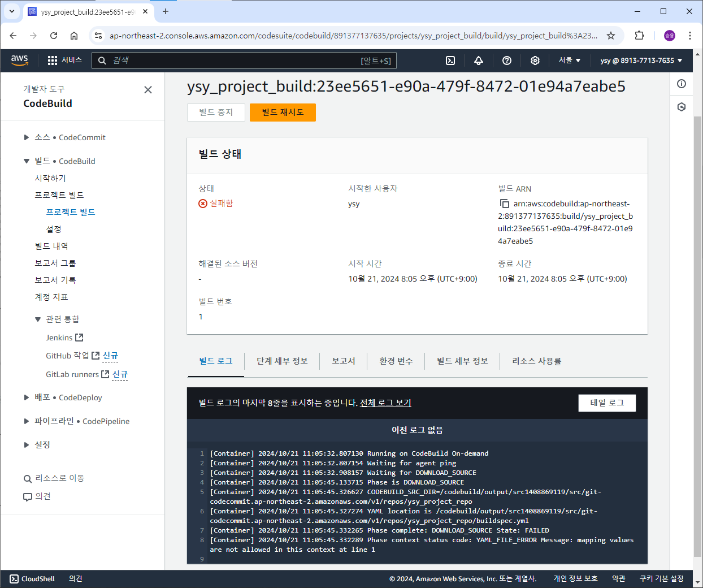Close the ysy_project_build browser tab
This screenshot has width=703, height=588.
tap(145, 11)
